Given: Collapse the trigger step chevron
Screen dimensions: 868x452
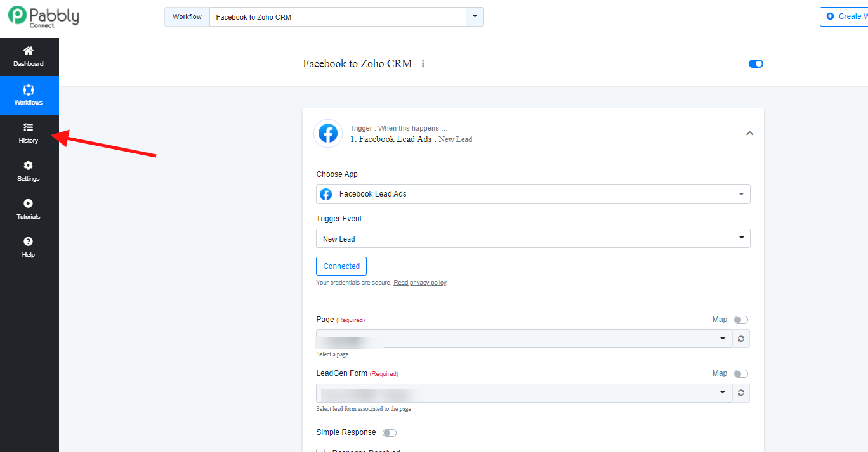Looking at the screenshot, I should (749, 134).
